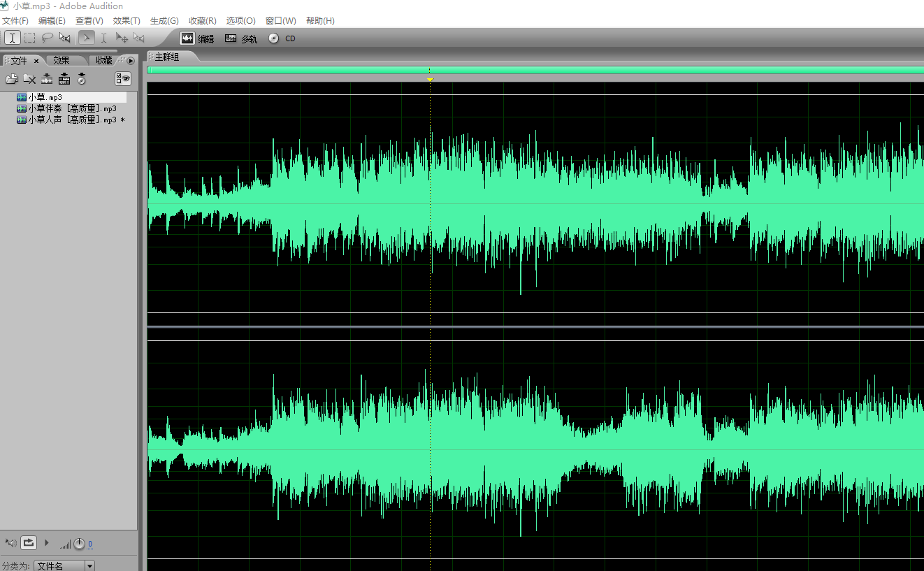Viewport: 924px width, 571px height.
Task: Toggle auto-play speaker button
Action: pyautogui.click(x=10, y=542)
